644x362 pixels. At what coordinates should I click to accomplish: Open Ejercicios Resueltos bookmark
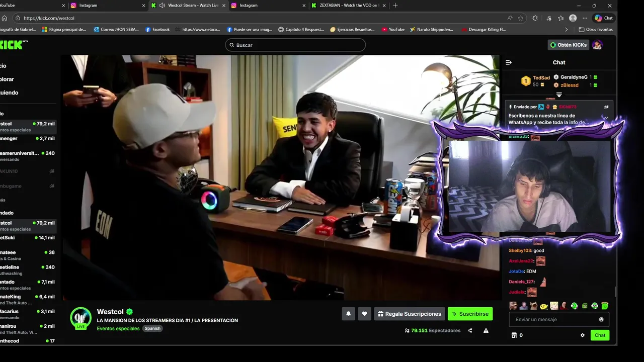pyautogui.click(x=352, y=29)
